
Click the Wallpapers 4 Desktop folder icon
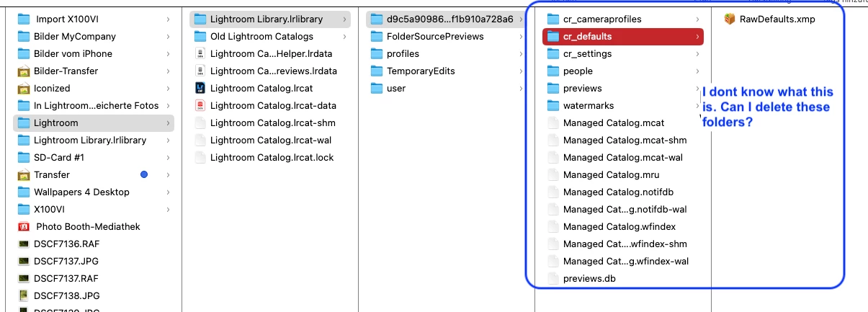click(24, 192)
